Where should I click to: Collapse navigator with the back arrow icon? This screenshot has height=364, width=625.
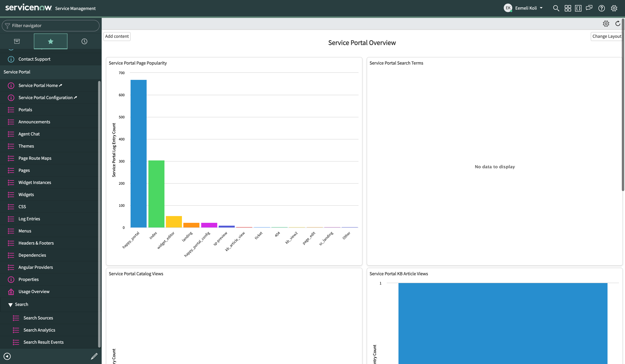(7, 356)
